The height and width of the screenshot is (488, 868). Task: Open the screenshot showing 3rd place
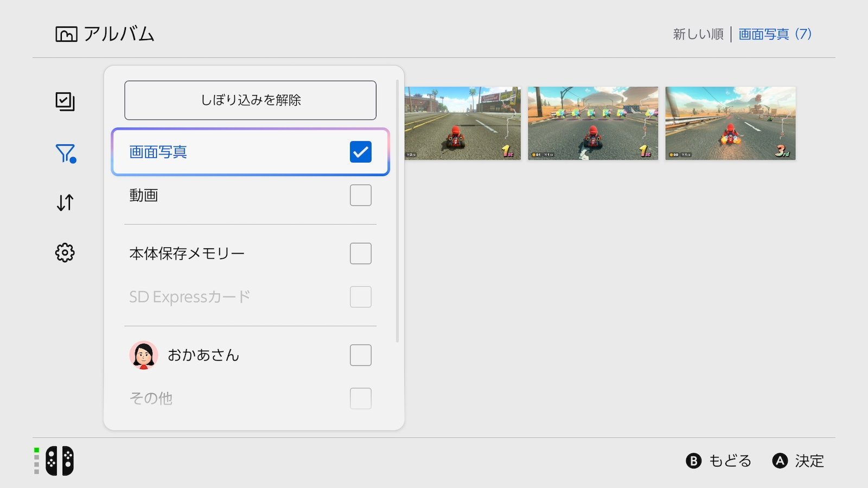731,123
